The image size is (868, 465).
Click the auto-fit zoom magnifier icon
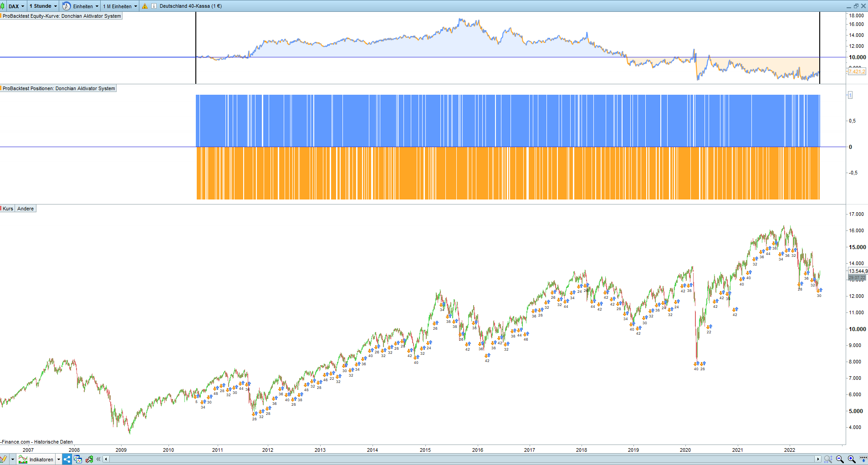[828, 459]
